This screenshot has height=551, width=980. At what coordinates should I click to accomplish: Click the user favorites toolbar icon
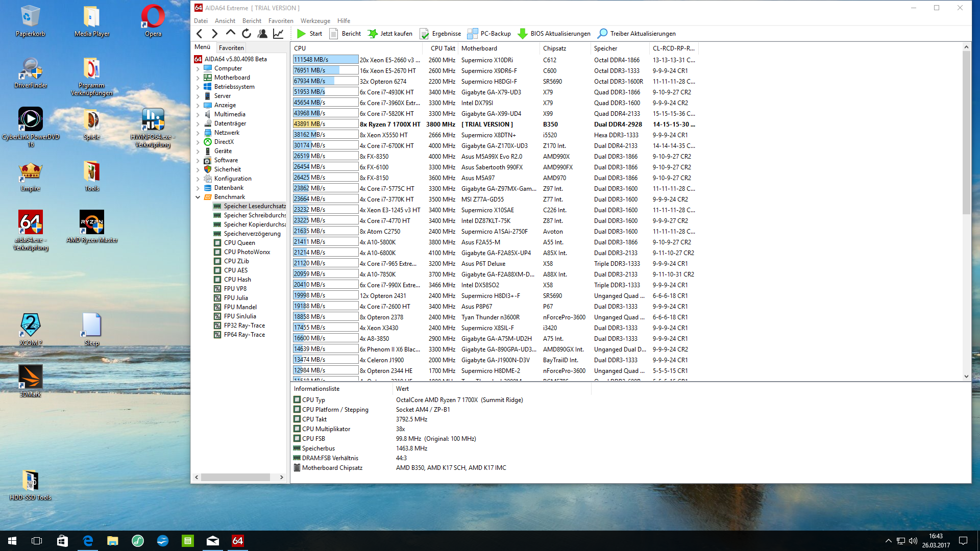262,34
